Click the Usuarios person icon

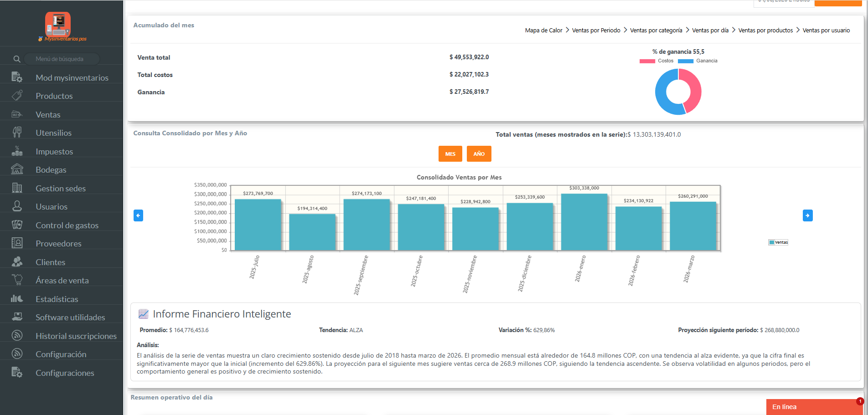[17, 206]
